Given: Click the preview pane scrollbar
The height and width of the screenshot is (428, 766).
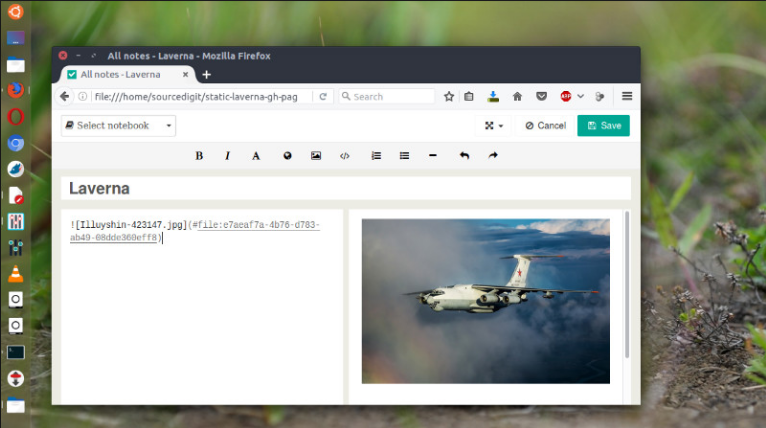Looking at the screenshot, I should (x=627, y=285).
